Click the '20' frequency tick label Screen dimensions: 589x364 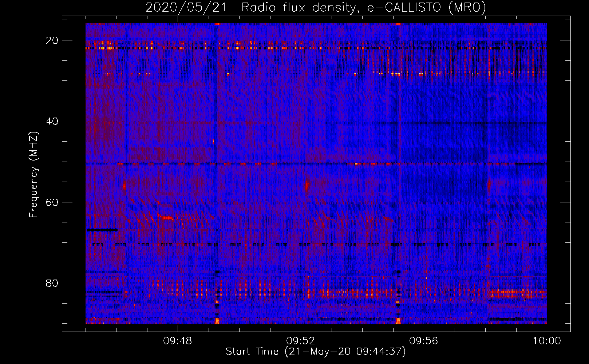coord(52,40)
